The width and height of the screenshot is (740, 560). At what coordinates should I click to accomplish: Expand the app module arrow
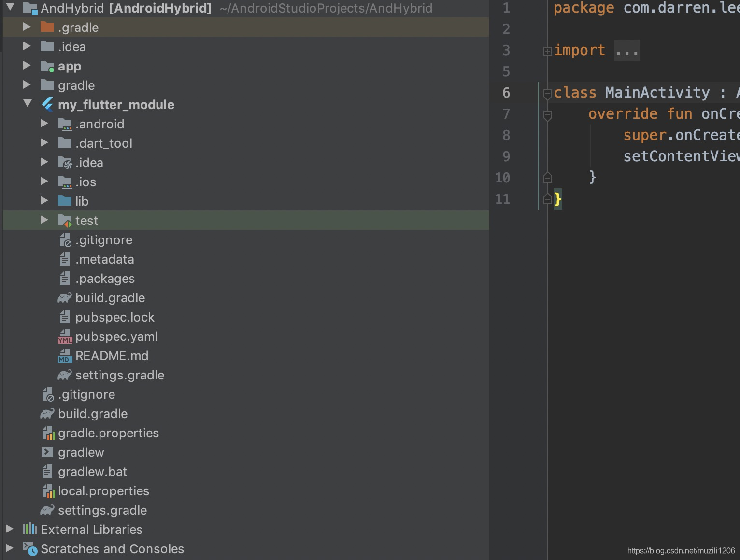coord(27,66)
